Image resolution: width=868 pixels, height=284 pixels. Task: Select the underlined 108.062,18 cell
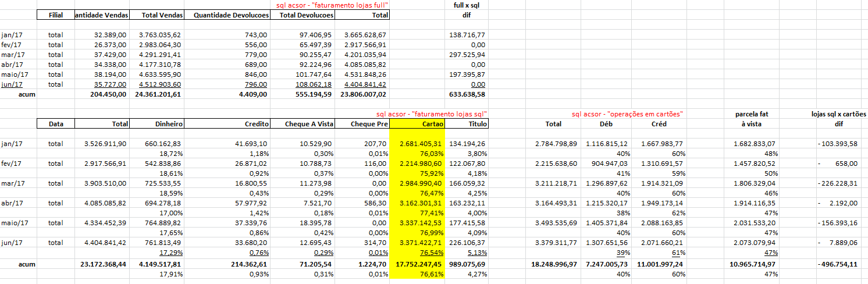click(x=313, y=84)
